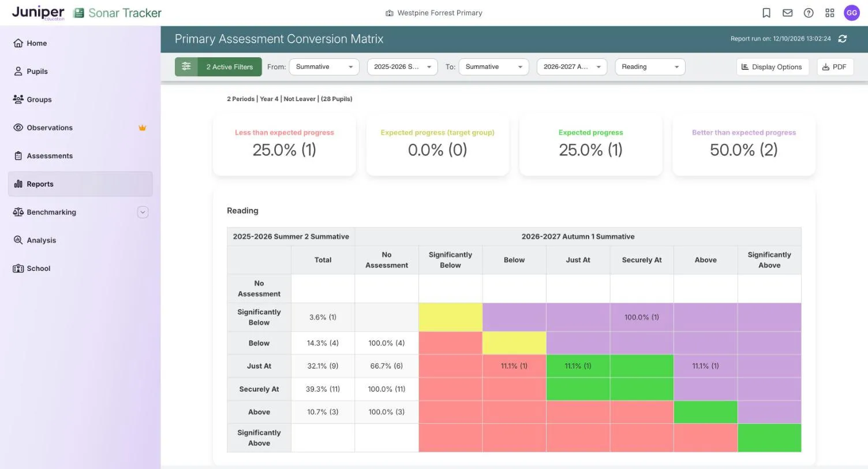Click the Pupils person icon in sidebar
This screenshot has height=469, width=868.
18,71
